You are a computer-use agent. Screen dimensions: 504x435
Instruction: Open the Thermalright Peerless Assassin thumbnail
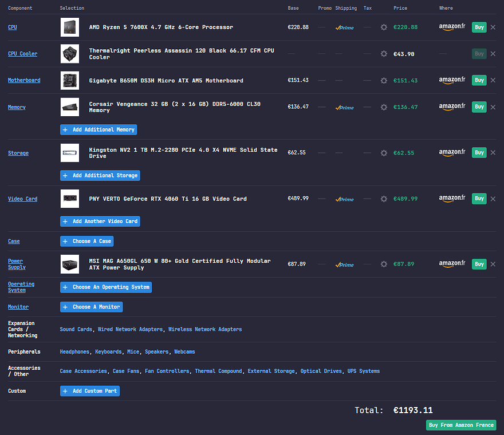[x=70, y=54]
